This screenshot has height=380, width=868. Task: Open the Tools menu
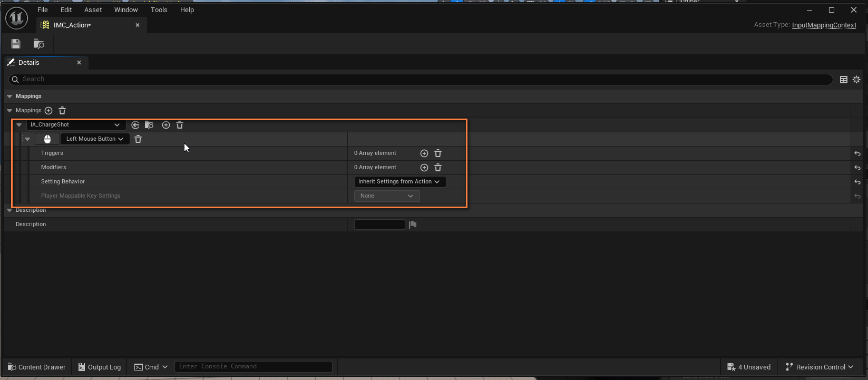pyautogui.click(x=159, y=9)
